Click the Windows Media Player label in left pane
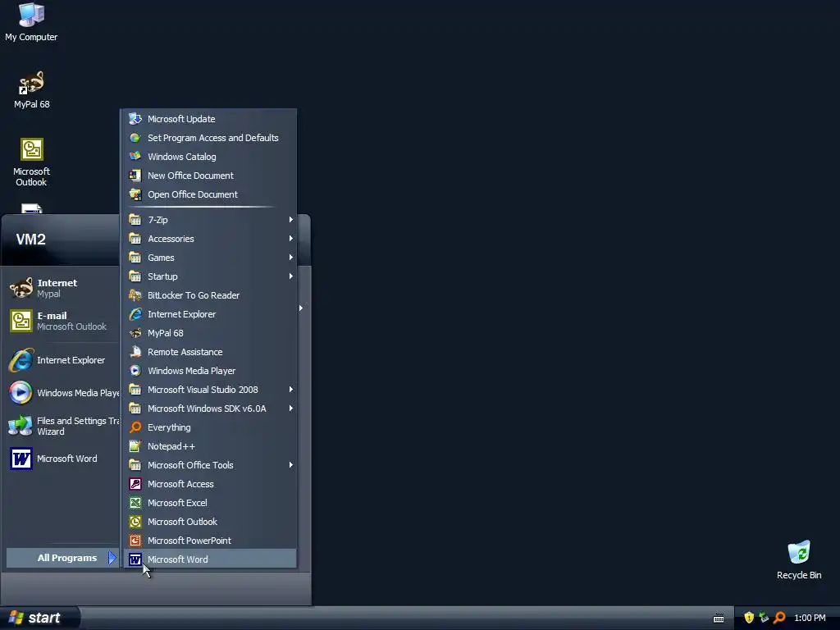This screenshot has height=630, width=840. 78,393
